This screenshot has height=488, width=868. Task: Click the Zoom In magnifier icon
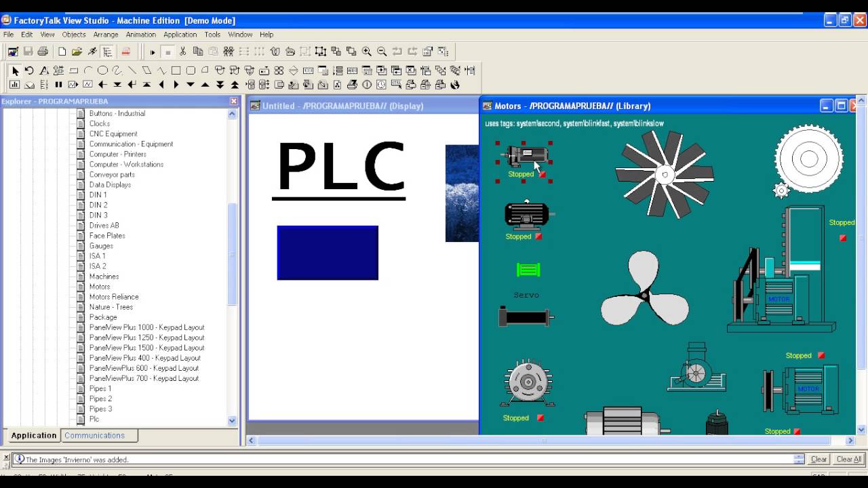pyautogui.click(x=366, y=52)
